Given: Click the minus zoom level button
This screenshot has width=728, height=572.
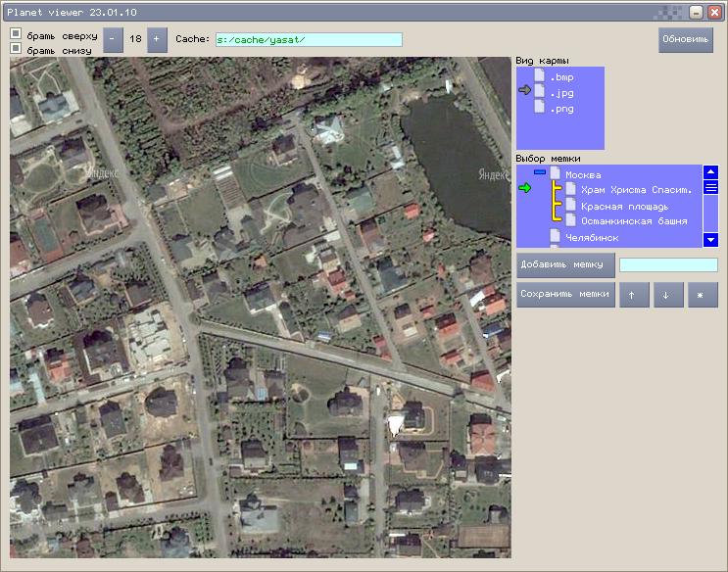Looking at the screenshot, I should tap(113, 40).
